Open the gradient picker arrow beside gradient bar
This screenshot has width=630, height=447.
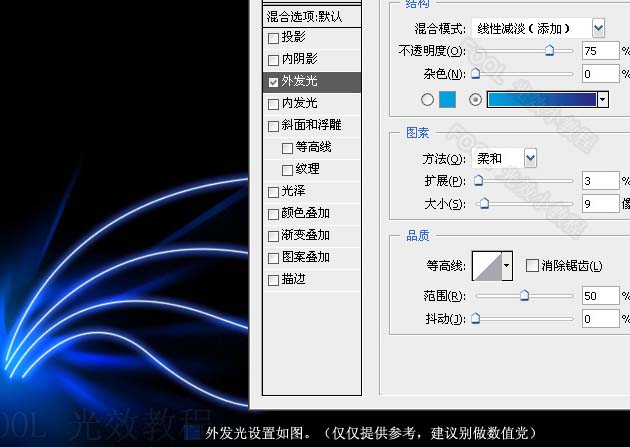[x=602, y=100]
